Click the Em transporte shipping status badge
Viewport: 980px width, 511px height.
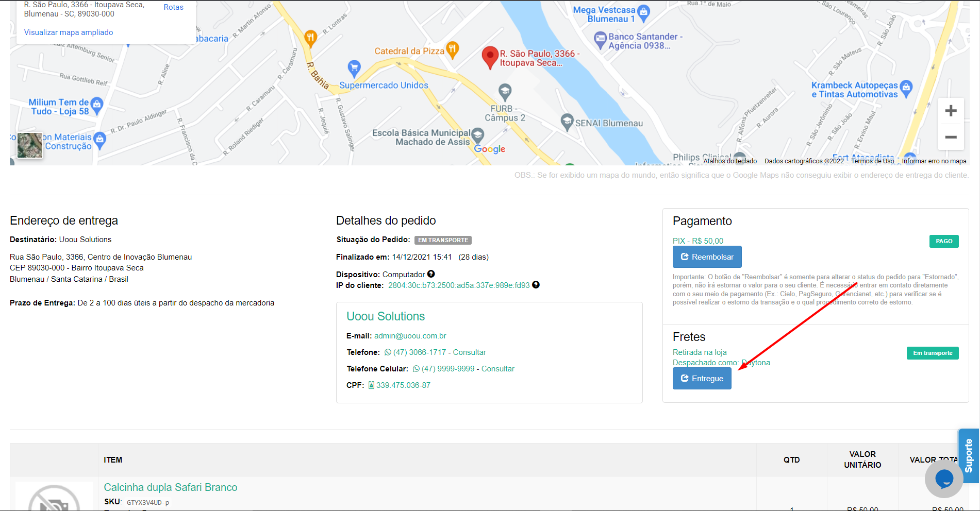tap(933, 353)
